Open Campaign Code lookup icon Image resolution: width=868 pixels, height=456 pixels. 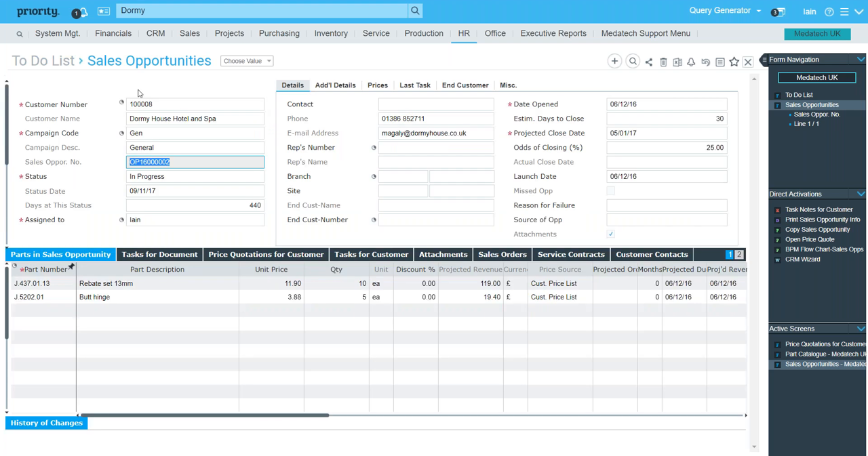point(122,133)
